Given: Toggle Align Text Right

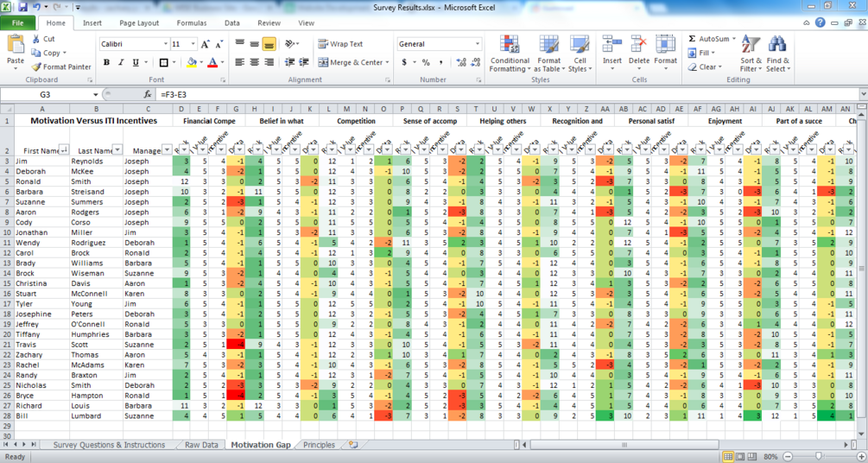Looking at the screenshot, I should [x=269, y=62].
